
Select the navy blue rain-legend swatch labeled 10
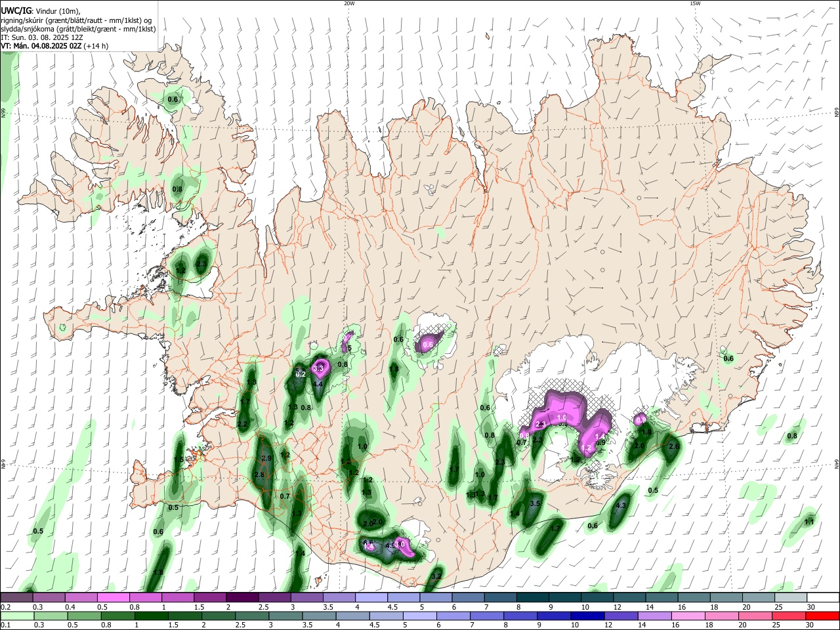pos(587,616)
